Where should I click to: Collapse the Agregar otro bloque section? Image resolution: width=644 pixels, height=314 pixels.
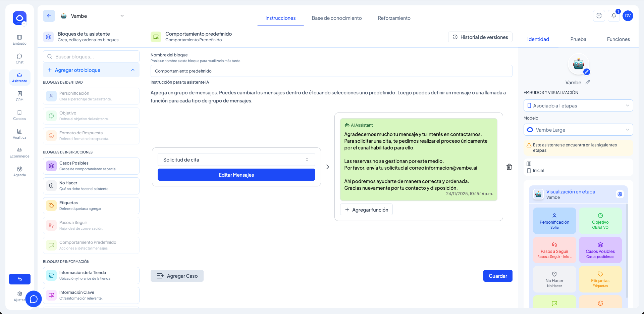[x=133, y=70]
